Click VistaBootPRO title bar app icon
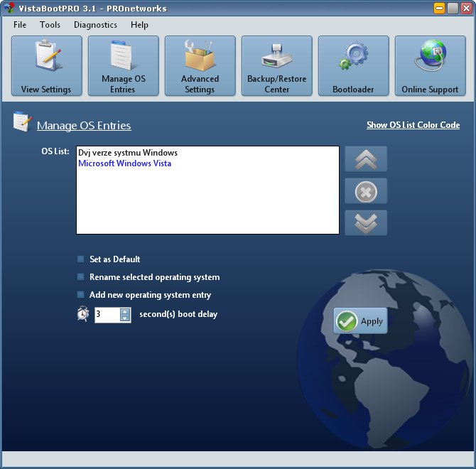The width and height of the screenshot is (476, 469). 9,8
